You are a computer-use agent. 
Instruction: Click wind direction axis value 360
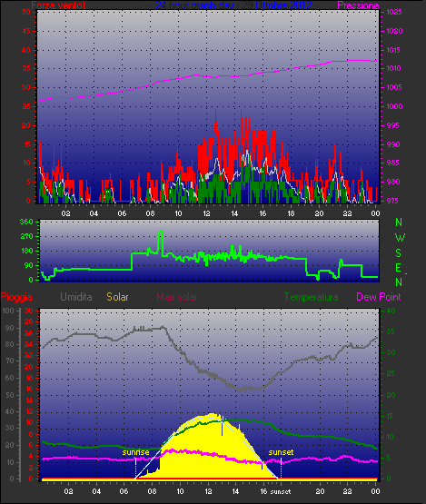(x=26, y=222)
